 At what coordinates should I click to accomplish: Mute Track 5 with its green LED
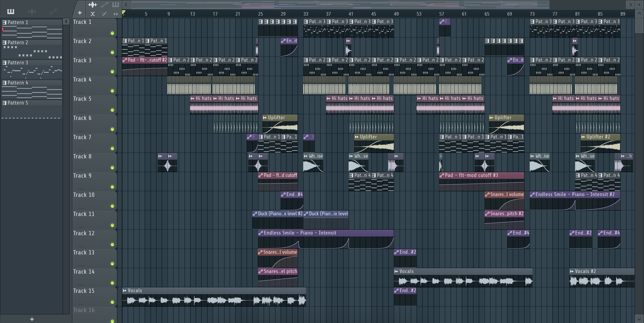click(x=112, y=110)
